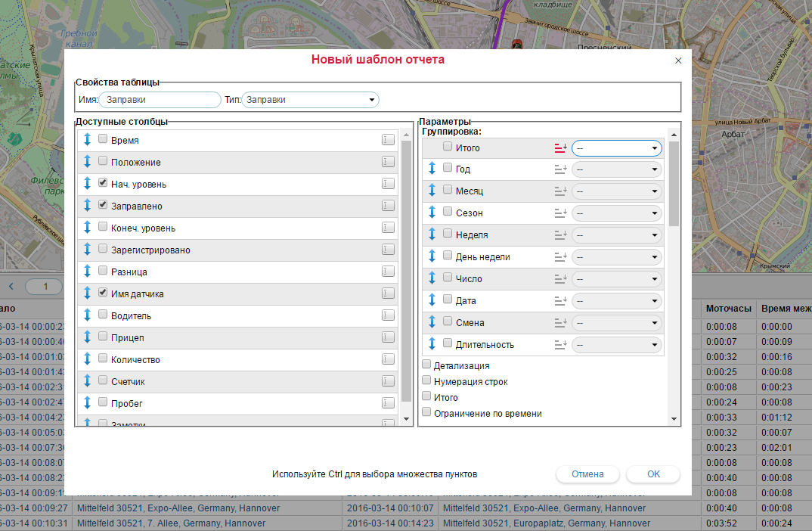Open the Тип dropdown showing Заправки
Screen dimensions: 812x531
310,100
